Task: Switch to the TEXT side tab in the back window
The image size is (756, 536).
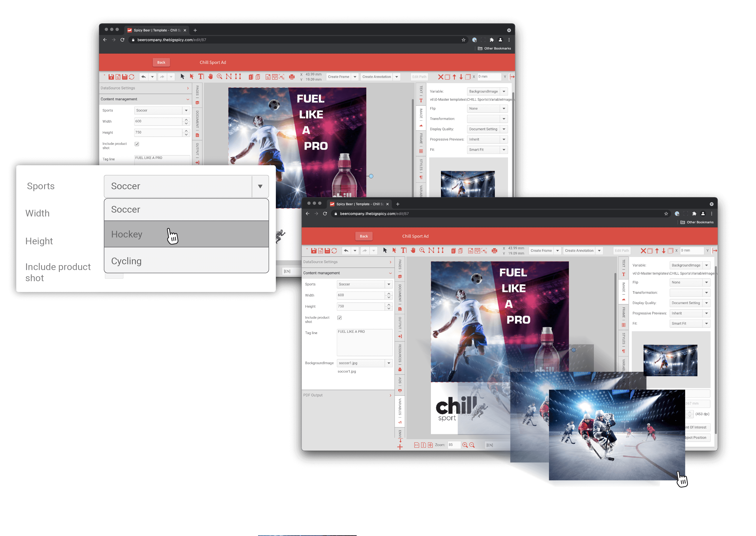Action: pyautogui.click(x=421, y=94)
